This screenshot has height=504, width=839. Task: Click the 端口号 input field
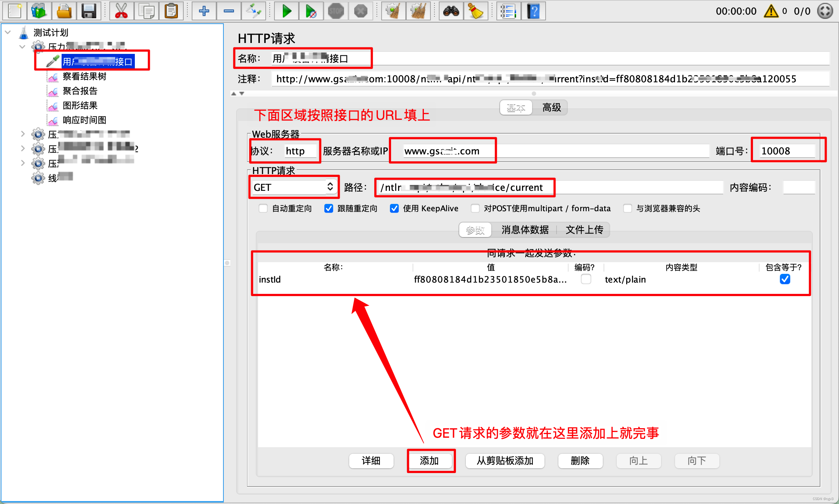click(787, 151)
